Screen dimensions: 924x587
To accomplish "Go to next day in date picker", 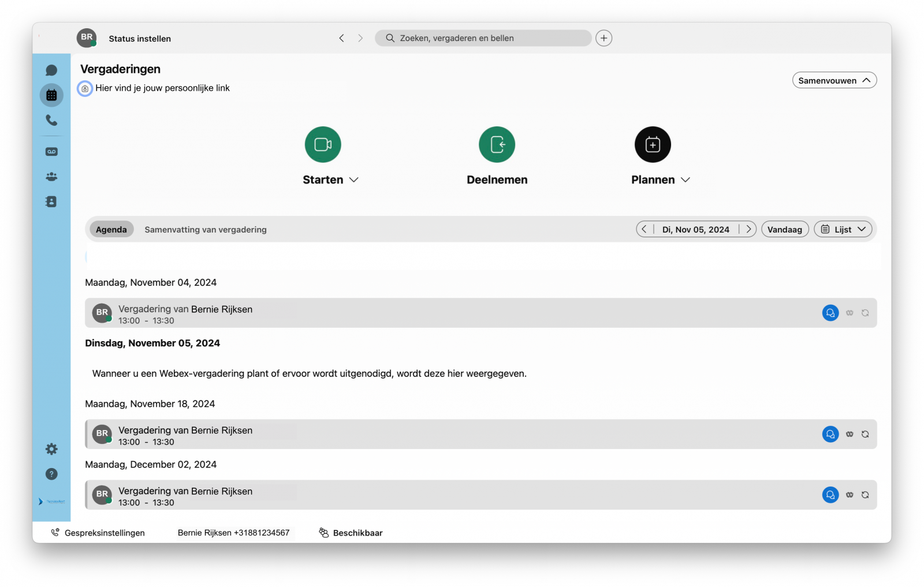I will (x=748, y=229).
